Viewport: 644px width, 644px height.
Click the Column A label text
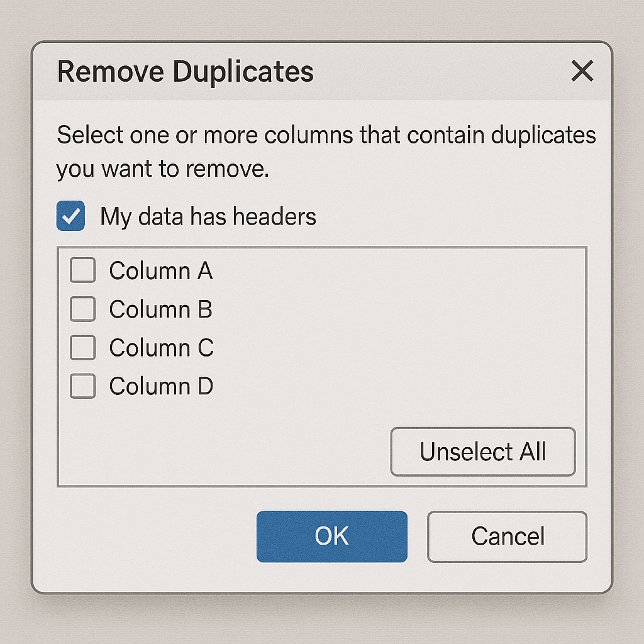(x=160, y=270)
